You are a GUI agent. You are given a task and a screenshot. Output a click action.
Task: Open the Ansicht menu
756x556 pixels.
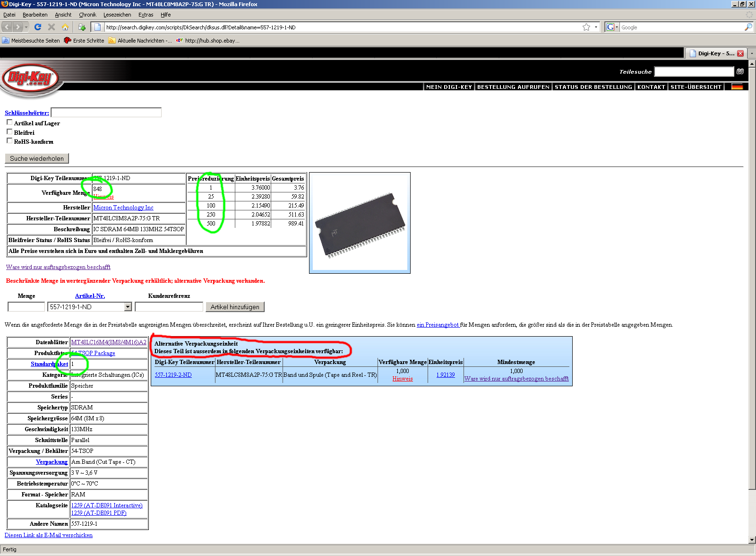(63, 15)
